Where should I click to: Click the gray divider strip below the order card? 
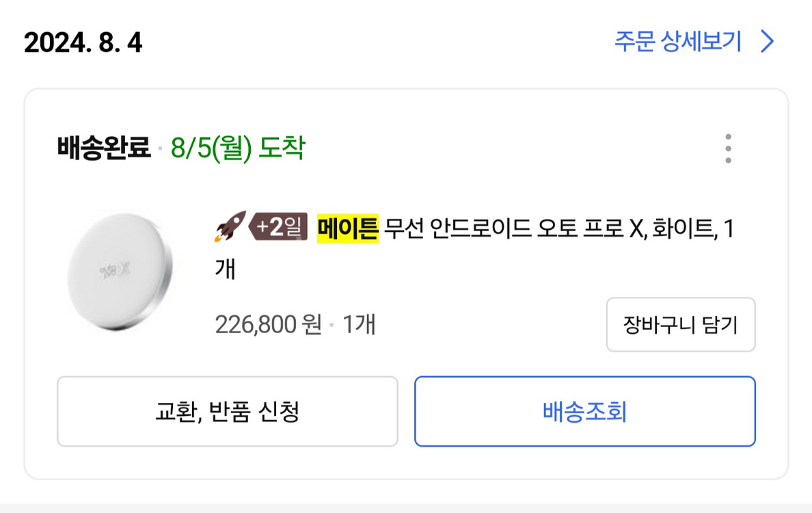tap(406, 508)
